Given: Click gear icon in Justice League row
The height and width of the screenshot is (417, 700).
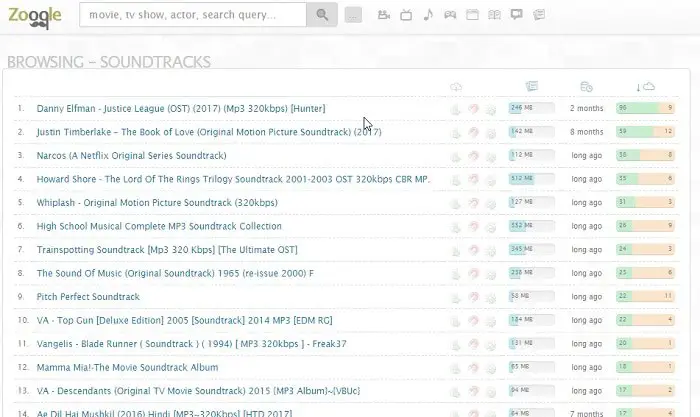Looking at the screenshot, I should tap(491, 109).
